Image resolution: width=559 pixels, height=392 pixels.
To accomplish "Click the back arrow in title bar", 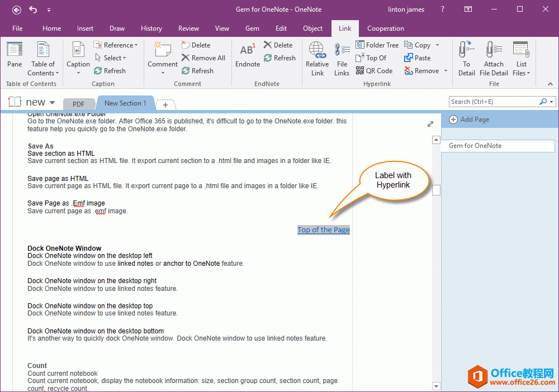I will [17, 9].
